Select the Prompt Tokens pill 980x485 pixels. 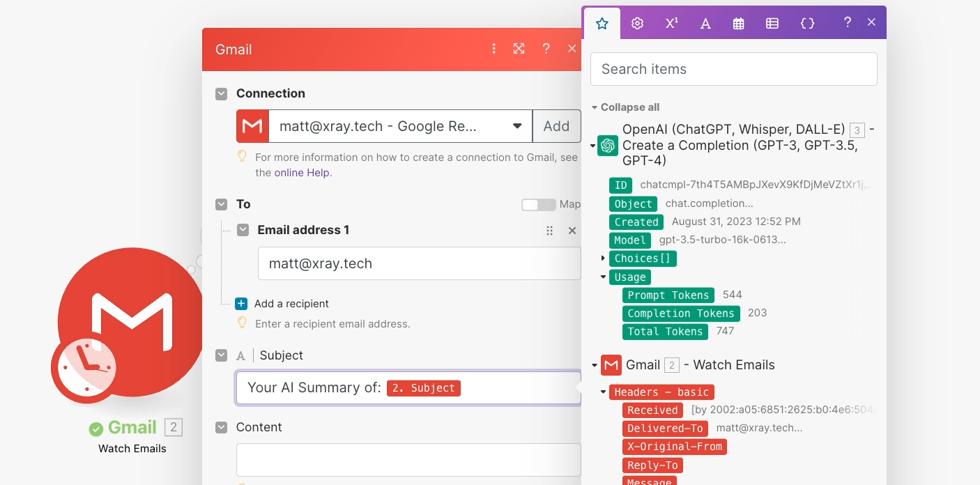[668, 295]
